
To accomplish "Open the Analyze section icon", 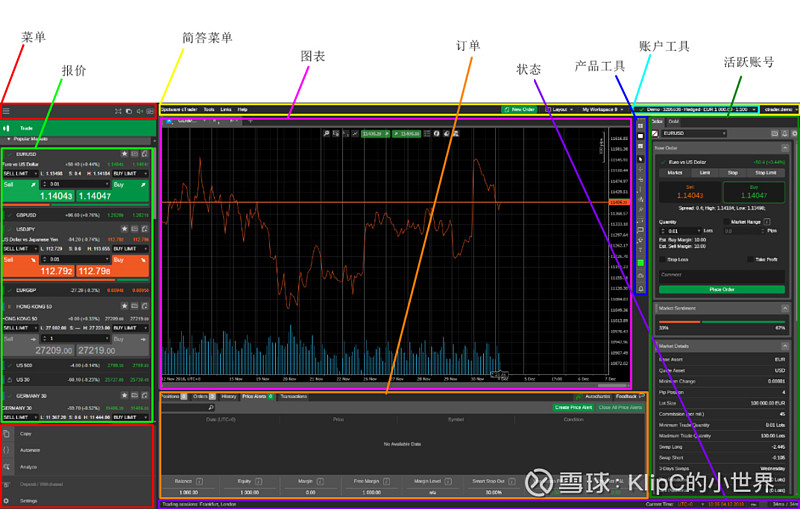I will [7, 467].
